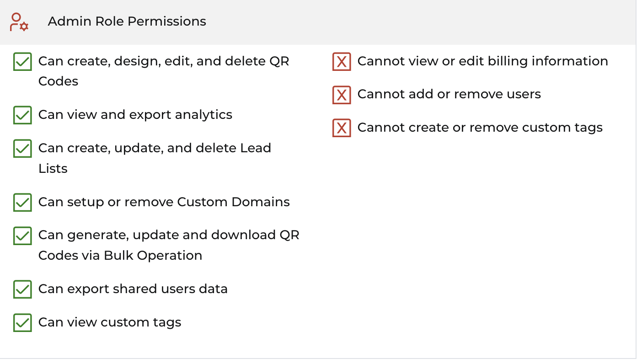Click the Cannot create or remove custom tags text
The width and height of the screenshot is (642, 364).
[480, 128]
